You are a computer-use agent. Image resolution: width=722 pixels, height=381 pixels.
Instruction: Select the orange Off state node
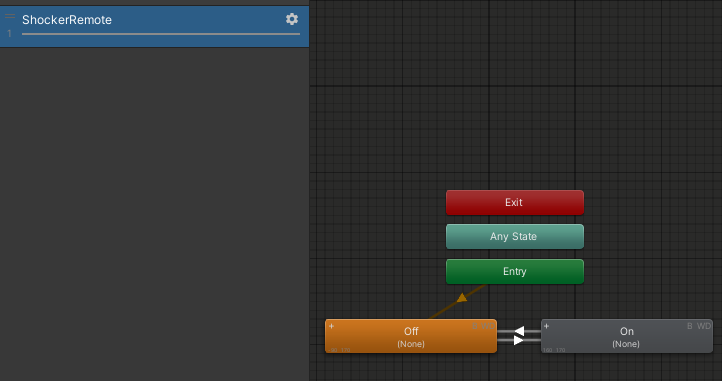point(411,336)
